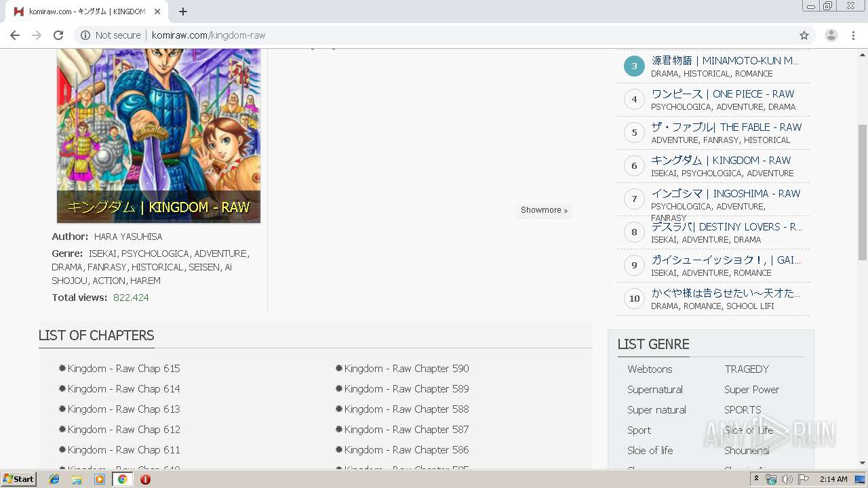868x488 pixels.
Task: Click the scrollbar down arrow
Action: coord(863,463)
